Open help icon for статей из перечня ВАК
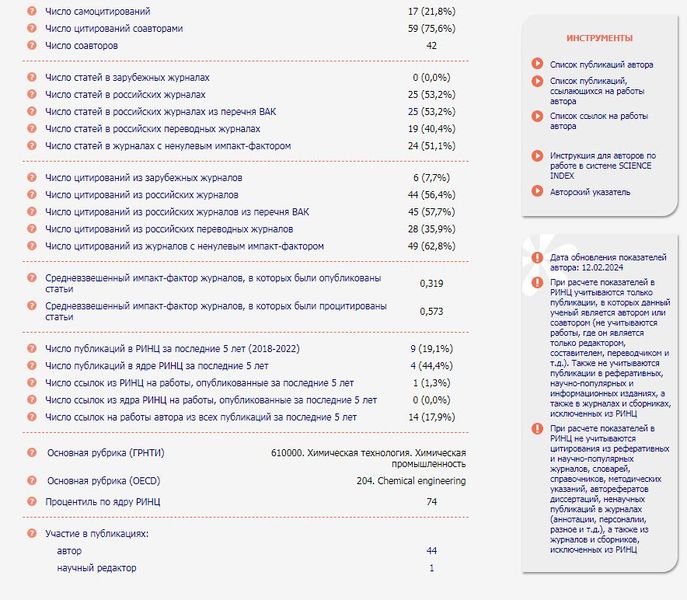Viewport: 687px width, 600px height. (x=32, y=111)
